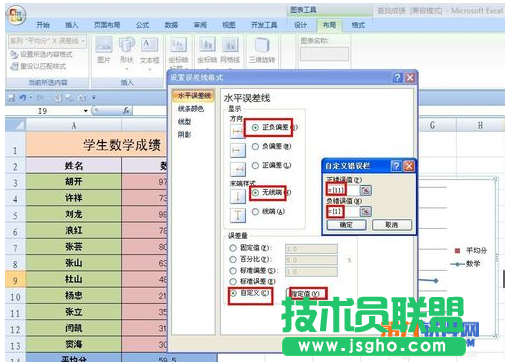
Task: Click cell containing 胡开
Action: coord(74,182)
